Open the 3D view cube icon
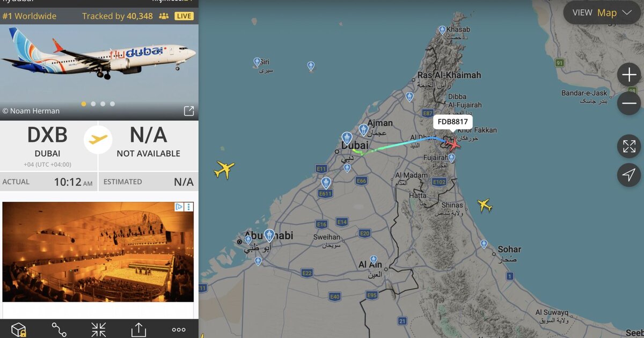 19,329
